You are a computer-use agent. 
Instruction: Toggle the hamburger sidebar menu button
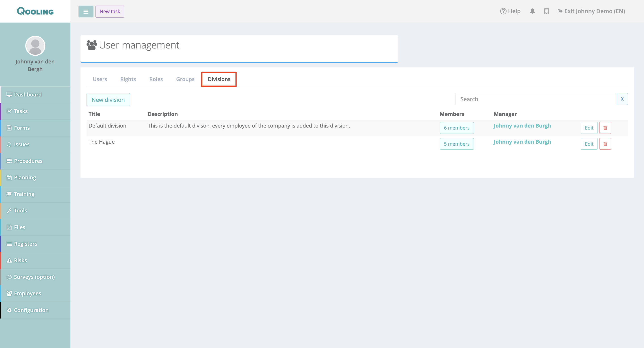[x=86, y=11]
